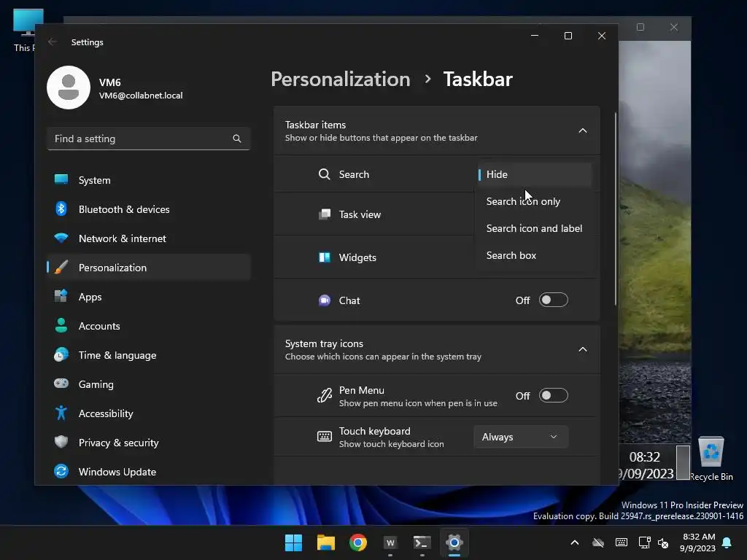Screen dimensions: 747x560
Task: Open Gaming settings category
Action: 149,384
